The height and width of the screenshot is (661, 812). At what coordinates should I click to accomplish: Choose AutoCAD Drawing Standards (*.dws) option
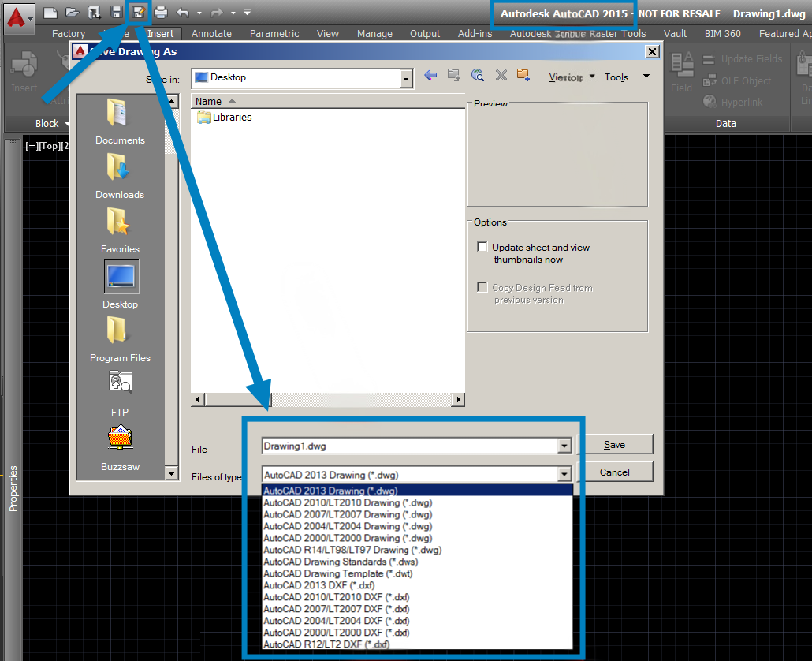[x=417, y=562]
